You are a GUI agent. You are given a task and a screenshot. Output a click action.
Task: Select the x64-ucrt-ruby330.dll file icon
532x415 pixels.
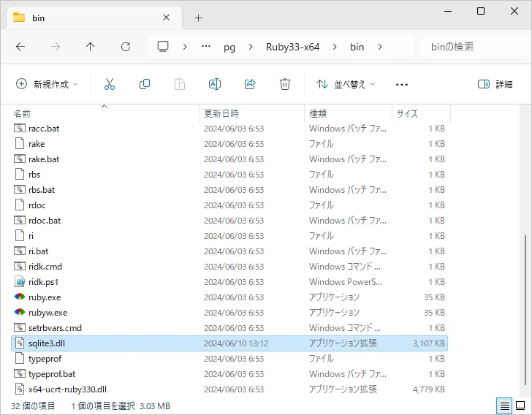[x=20, y=389]
